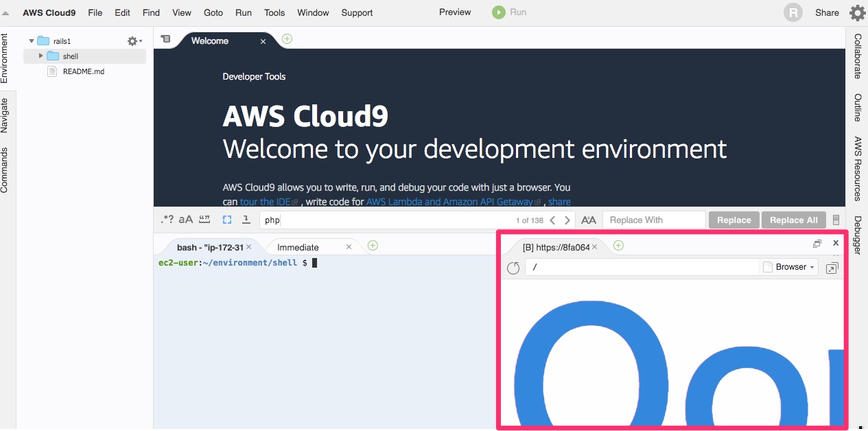
Task: Select the shell folder in the tree
Action: click(84, 56)
